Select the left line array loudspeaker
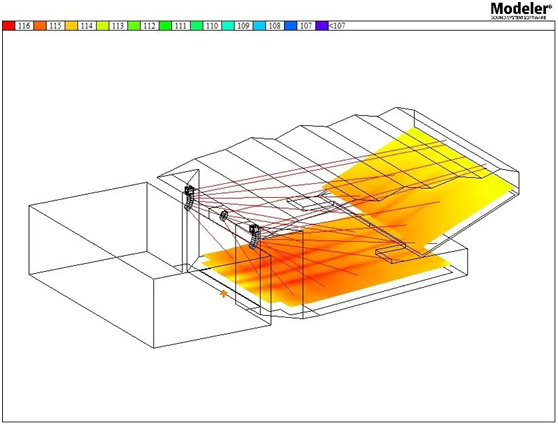 (x=189, y=198)
